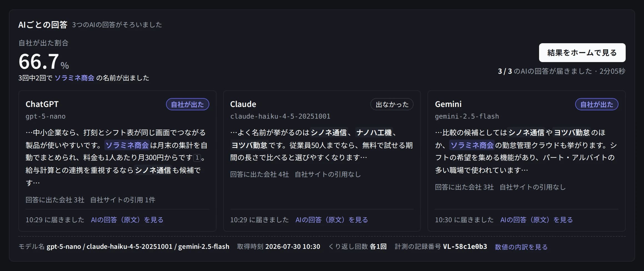Click claude-haiku-4-5-20251001 model name under Claude
644x271 pixels.
coord(280,116)
